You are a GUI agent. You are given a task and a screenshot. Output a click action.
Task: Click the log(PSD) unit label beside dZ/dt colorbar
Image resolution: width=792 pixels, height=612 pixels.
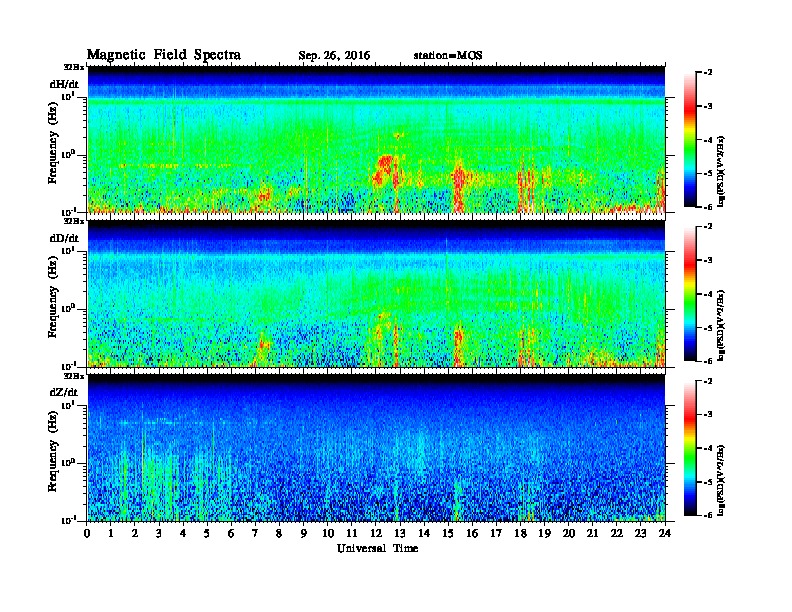coord(721,480)
